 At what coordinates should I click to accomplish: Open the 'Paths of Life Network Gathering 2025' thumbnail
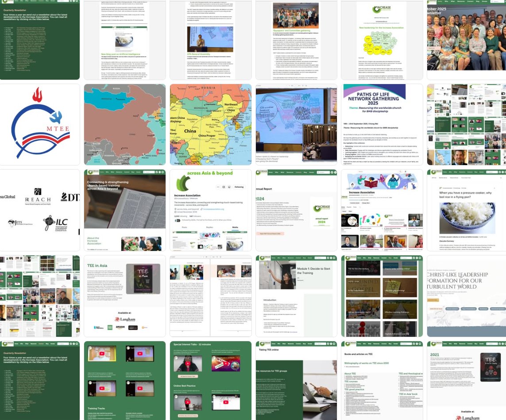[x=382, y=124]
